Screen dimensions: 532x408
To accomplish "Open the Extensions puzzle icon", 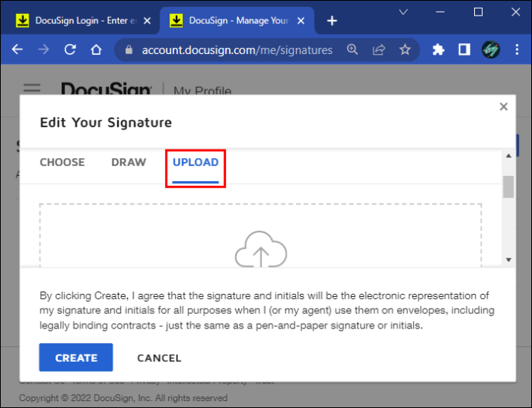I will coord(439,50).
